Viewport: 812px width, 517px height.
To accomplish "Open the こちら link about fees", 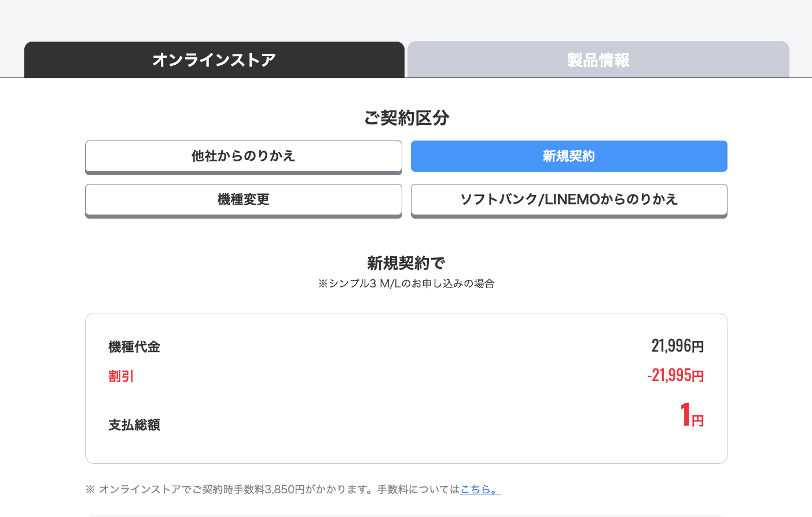I will click(x=480, y=489).
